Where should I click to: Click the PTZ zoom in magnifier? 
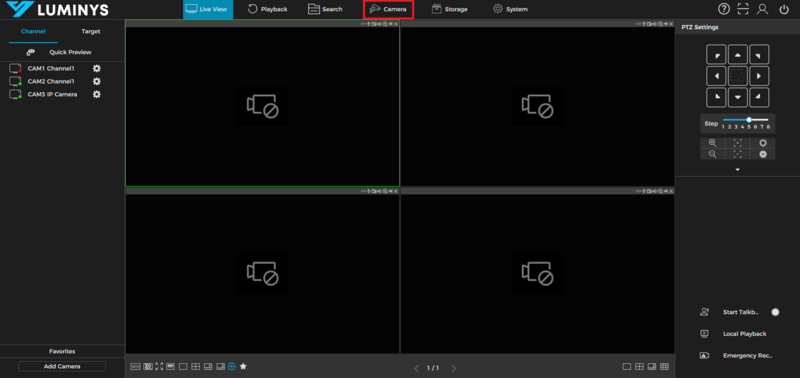coord(713,143)
